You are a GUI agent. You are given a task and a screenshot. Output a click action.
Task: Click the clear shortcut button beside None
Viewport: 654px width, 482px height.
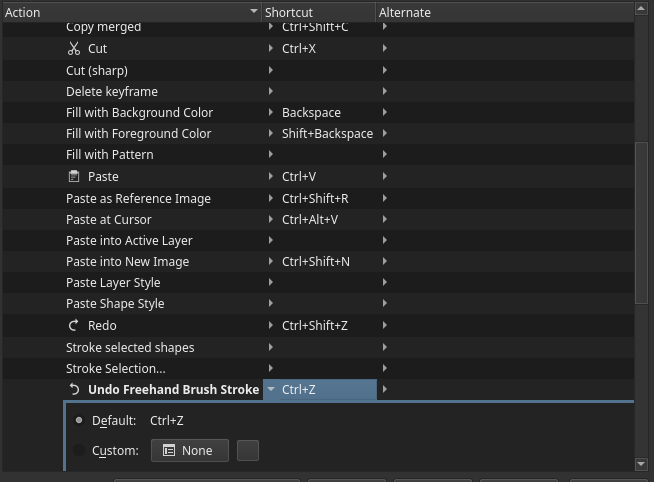pyautogui.click(x=247, y=451)
